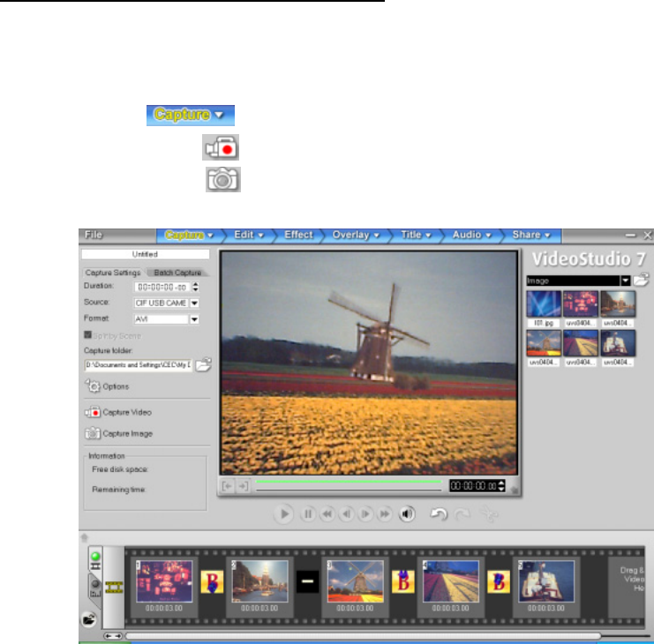654x644 pixels.
Task: Browse for a capture folder
Action: click(x=204, y=364)
